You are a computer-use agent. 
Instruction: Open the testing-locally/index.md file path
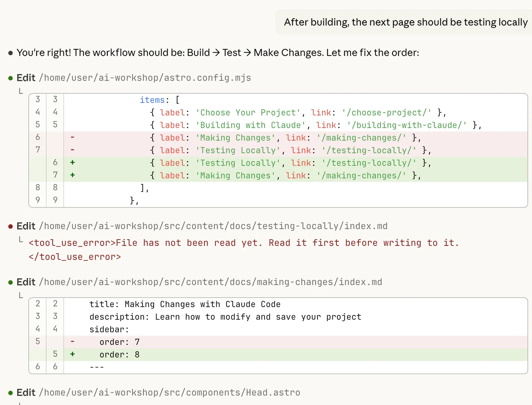pos(213,226)
